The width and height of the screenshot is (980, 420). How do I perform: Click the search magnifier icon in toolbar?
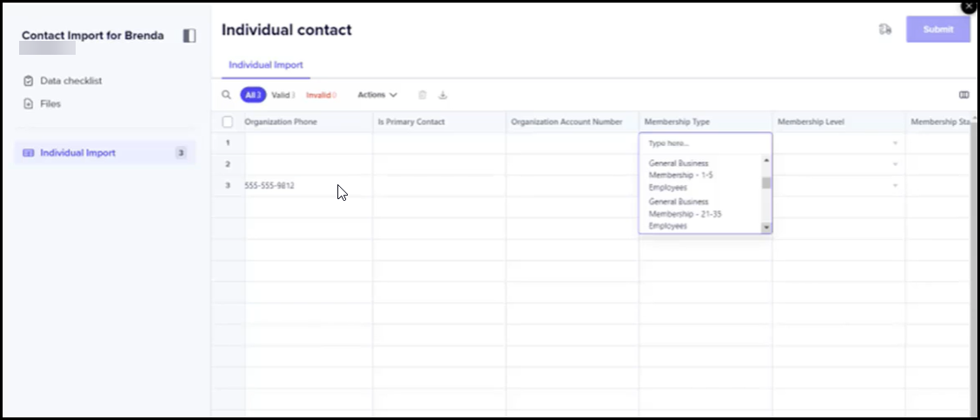pyautogui.click(x=226, y=95)
